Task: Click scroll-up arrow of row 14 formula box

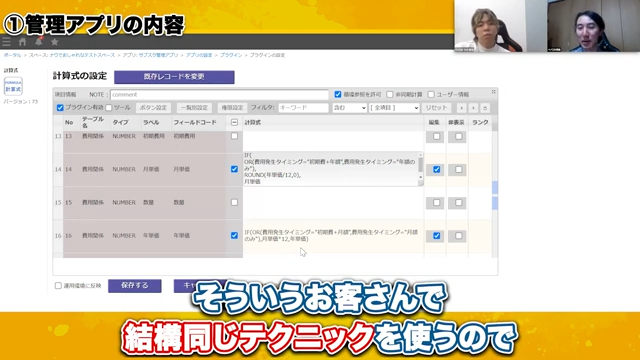Action: pyautogui.click(x=421, y=156)
